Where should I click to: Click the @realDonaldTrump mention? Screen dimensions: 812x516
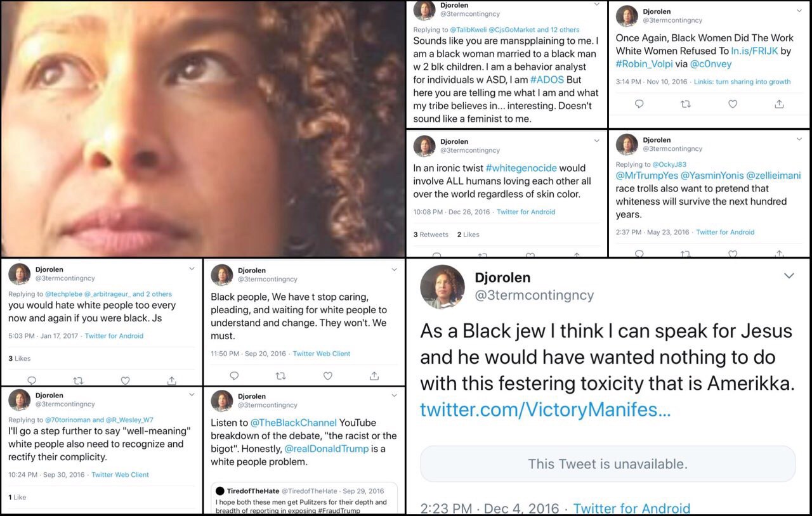coord(326,448)
